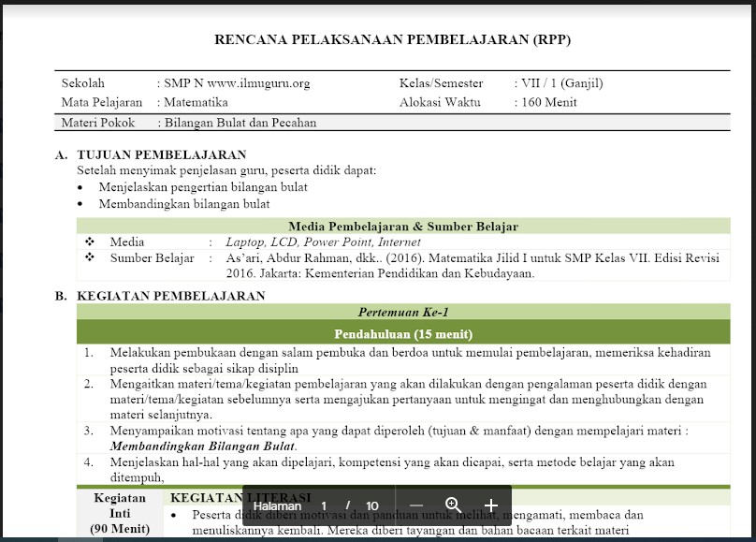Click the 'Kegiatan Inti (90 Menit)' cell
The width and height of the screenshot is (756, 542).
point(120,513)
